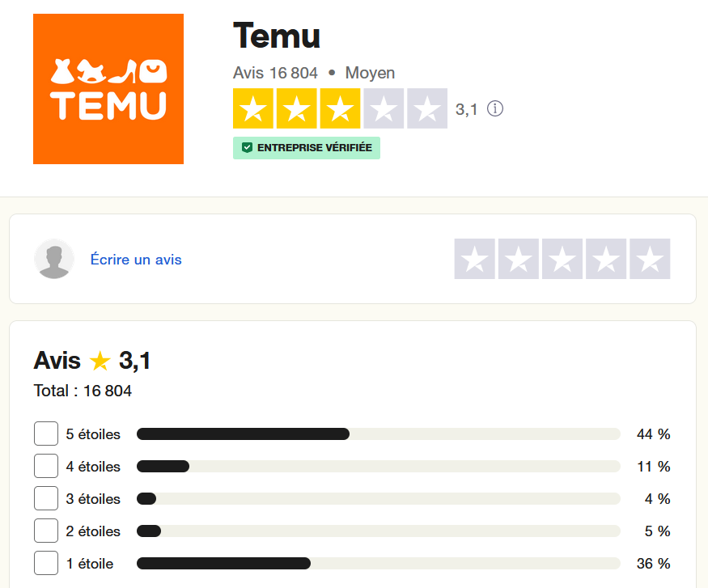Click the user avatar icon
Screen dimensions: 708x588
pos(54,260)
